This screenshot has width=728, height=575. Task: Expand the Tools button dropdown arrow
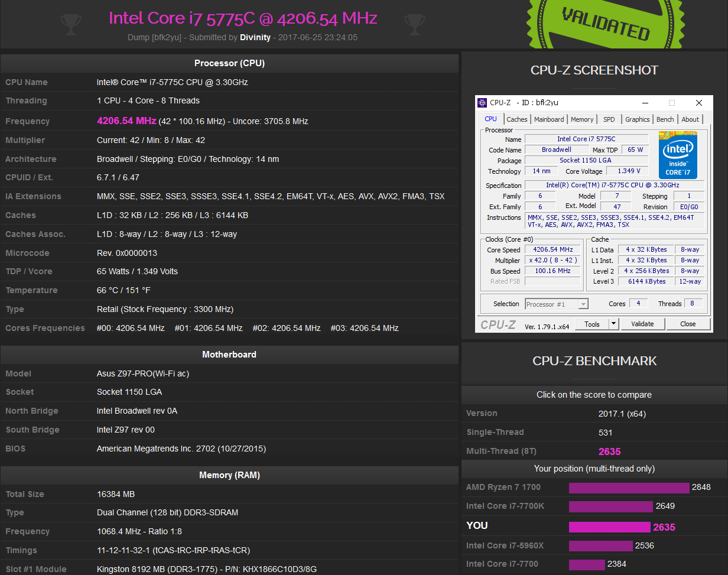[x=613, y=323]
